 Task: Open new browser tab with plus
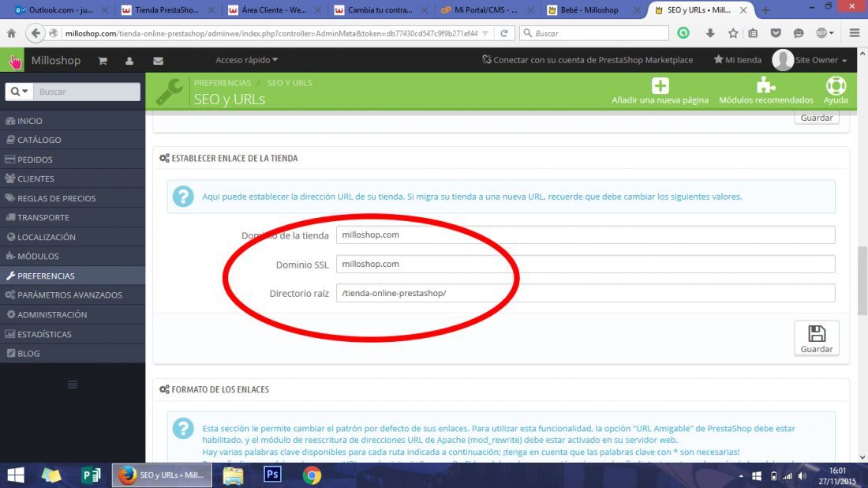click(765, 10)
